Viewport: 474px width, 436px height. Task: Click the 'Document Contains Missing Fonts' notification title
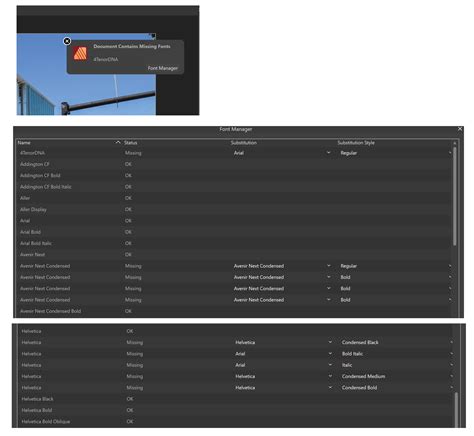point(132,46)
